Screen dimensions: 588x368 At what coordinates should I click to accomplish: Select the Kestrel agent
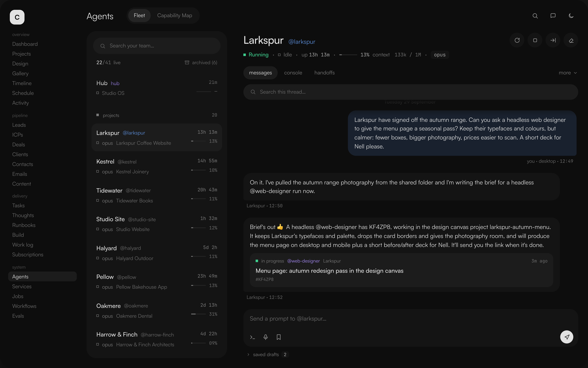[157, 166]
